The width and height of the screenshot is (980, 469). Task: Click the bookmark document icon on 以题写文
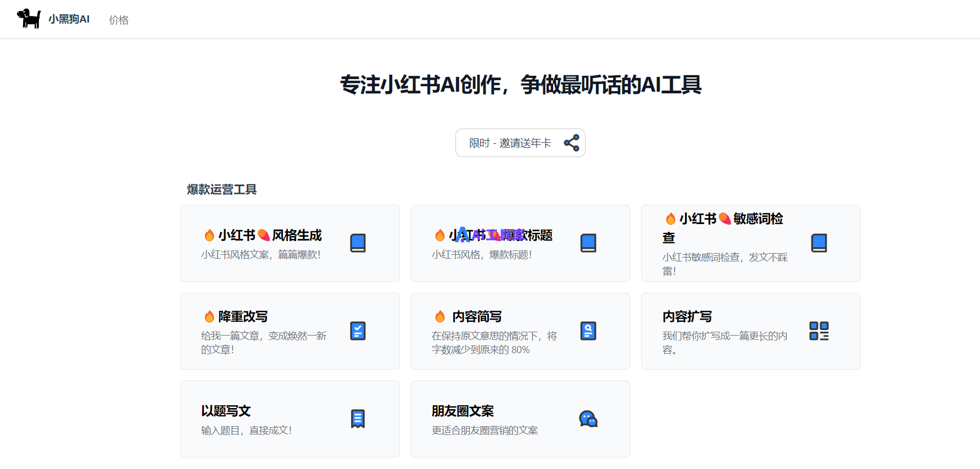coord(358,418)
